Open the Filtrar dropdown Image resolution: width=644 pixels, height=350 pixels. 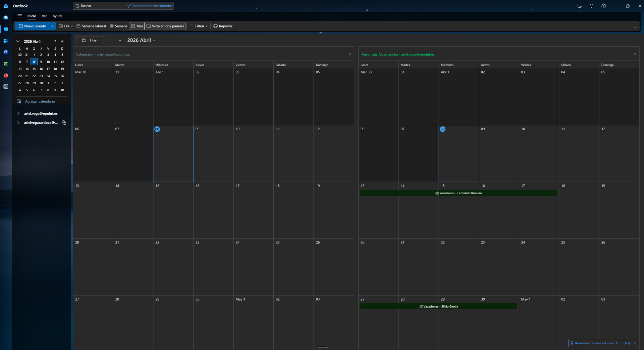[199, 26]
